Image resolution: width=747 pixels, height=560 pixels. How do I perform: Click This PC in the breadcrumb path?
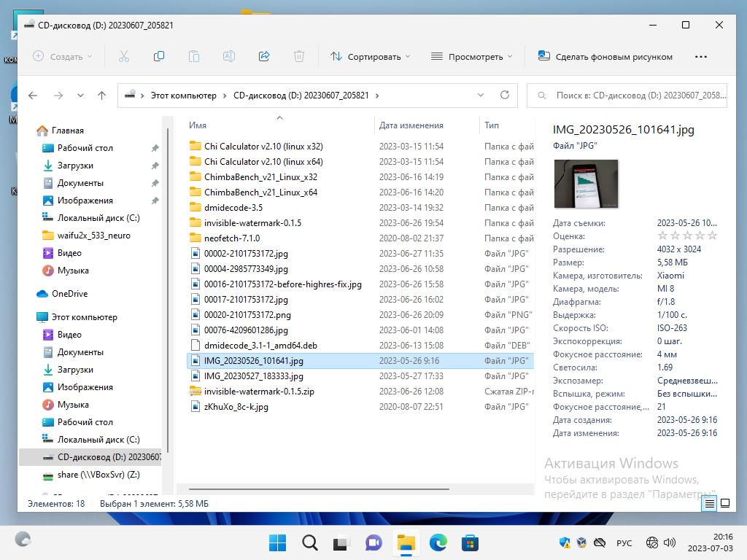[183, 96]
